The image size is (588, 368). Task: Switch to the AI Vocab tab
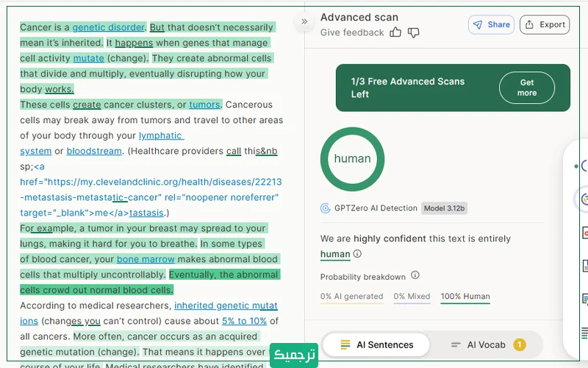tap(487, 344)
